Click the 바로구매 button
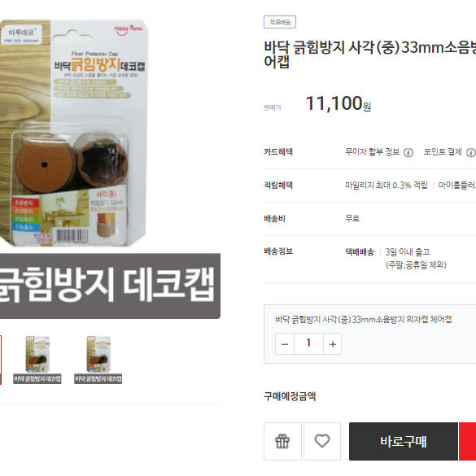Image resolution: width=476 pixels, height=476 pixels. click(404, 441)
